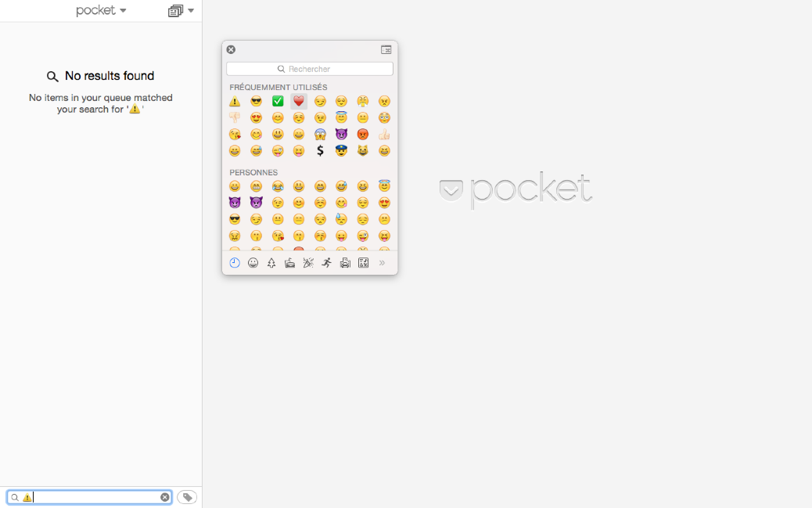The height and width of the screenshot is (508, 812).
Task: Close the emoji picker panel
Action: point(231,50)
